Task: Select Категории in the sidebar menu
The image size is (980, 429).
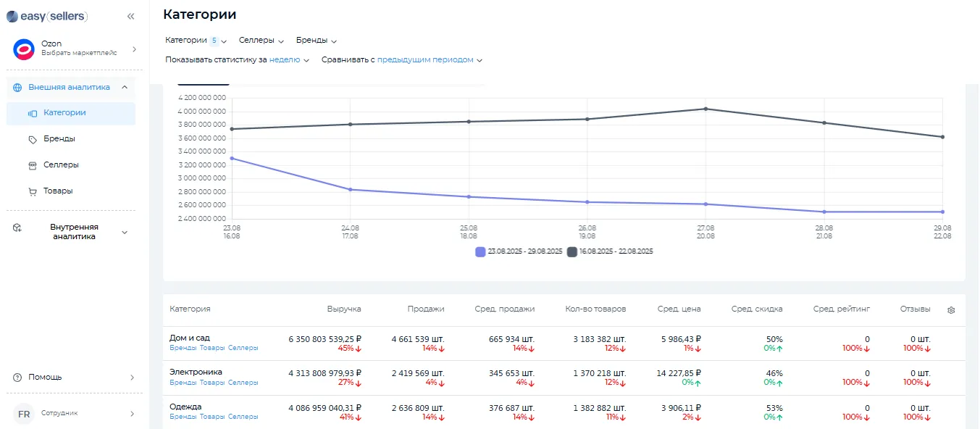Action: click(x=64, y=113)
